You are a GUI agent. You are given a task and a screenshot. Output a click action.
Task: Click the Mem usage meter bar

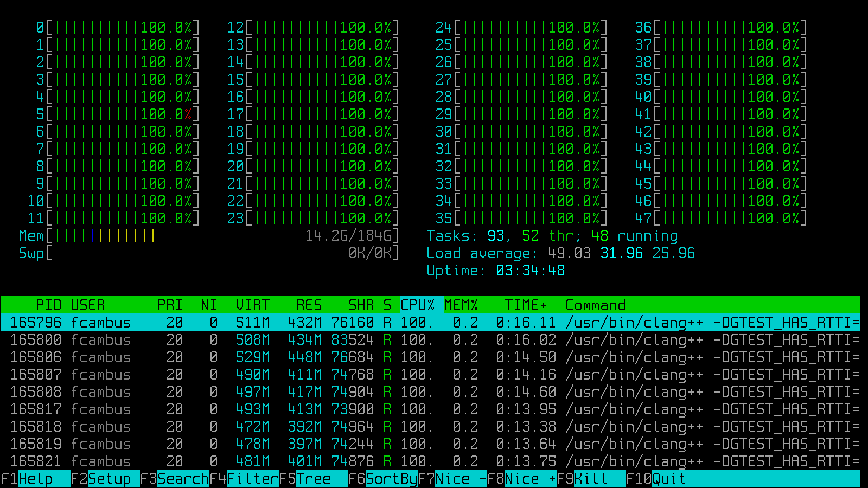click(x=209, y=236)
